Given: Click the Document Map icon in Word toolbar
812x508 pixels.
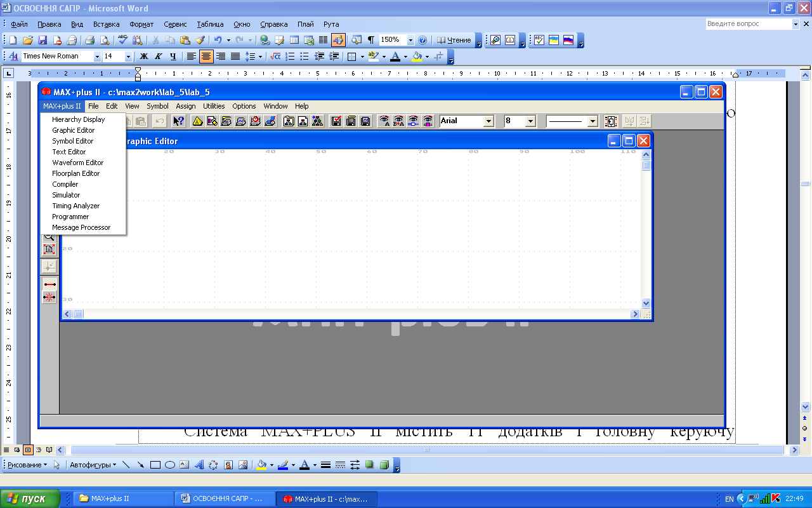Looking at the screenshot, I should click(357, 40).
